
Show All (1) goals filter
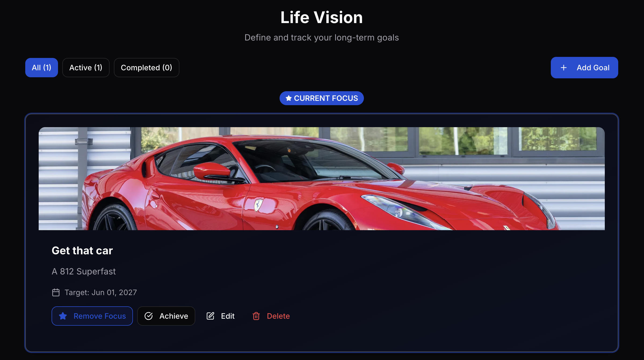[x=42, y=68]
